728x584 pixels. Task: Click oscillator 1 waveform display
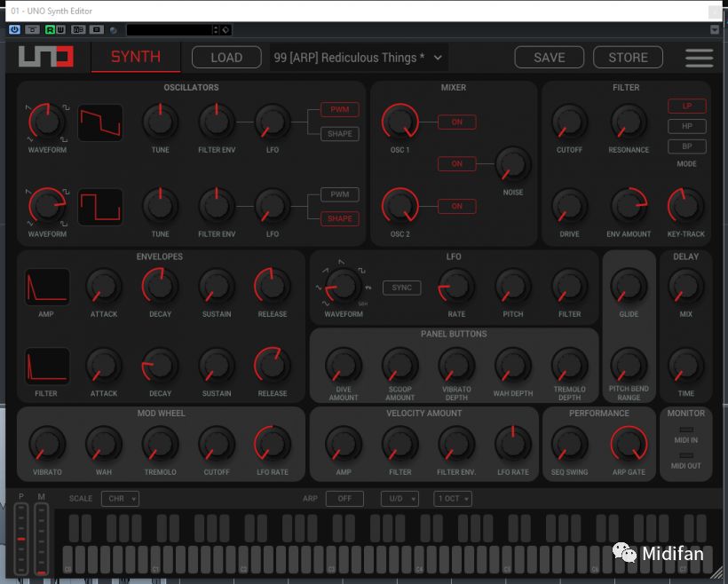(x=100, y=122)
